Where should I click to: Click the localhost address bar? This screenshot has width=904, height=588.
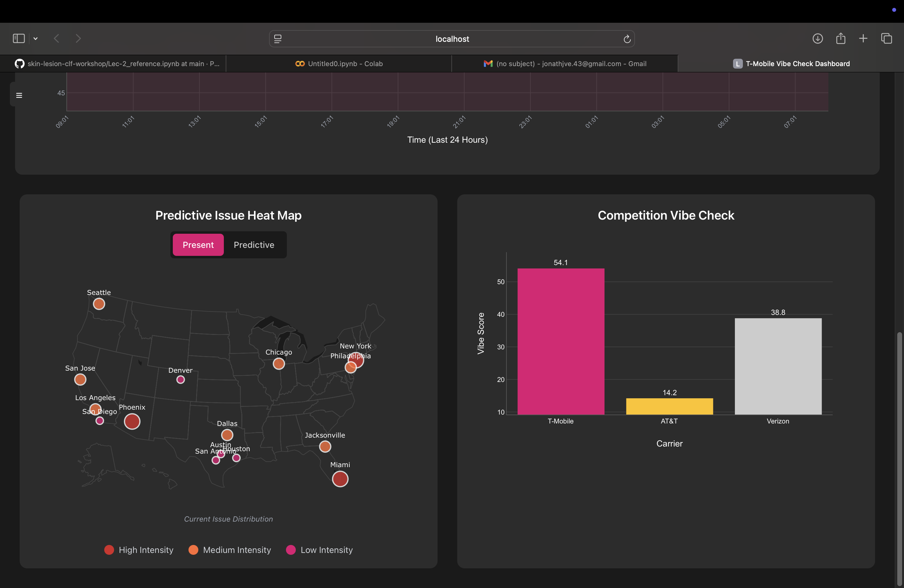point(452,39)
